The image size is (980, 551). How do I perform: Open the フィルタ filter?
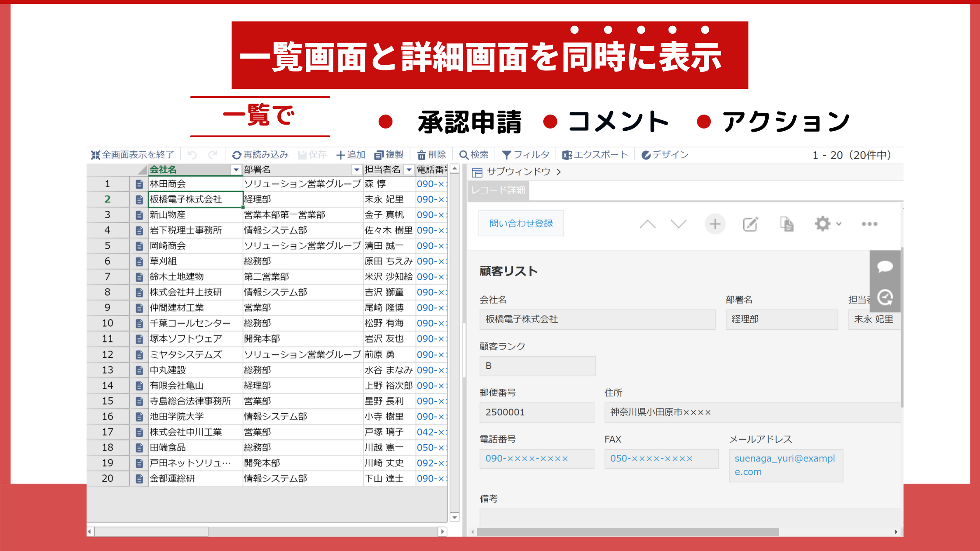coord(525,155)
